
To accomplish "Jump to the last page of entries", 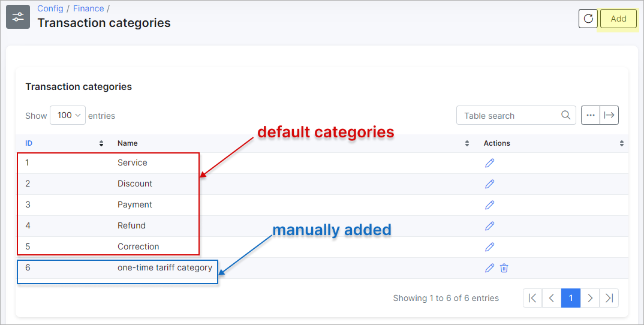I will [609, 298].
